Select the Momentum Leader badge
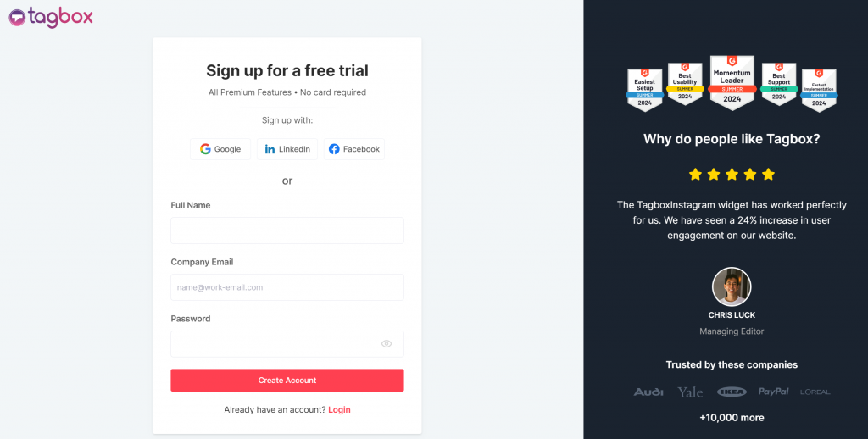This screenshot has height=439, width=868. point(732,83)
